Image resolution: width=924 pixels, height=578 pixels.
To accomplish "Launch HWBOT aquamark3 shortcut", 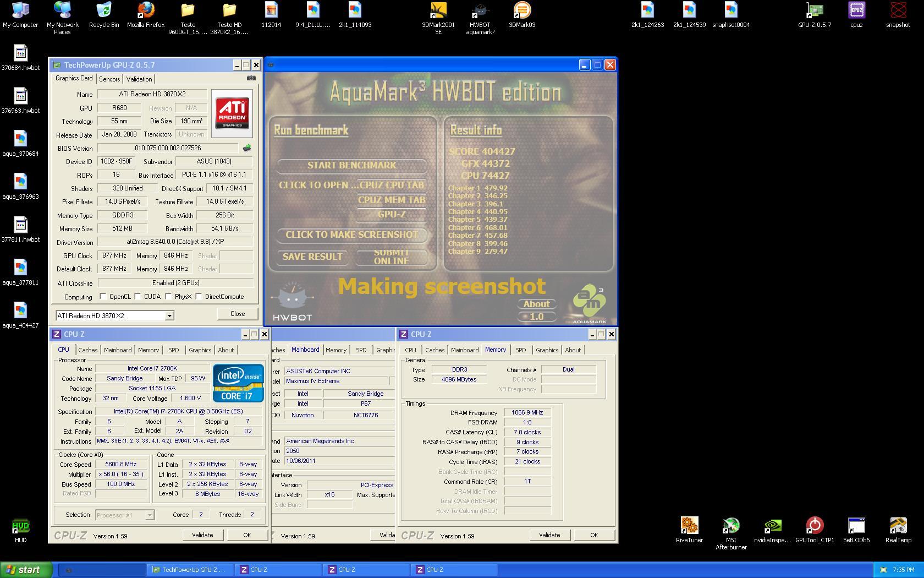I will click(x=480, y=18).
